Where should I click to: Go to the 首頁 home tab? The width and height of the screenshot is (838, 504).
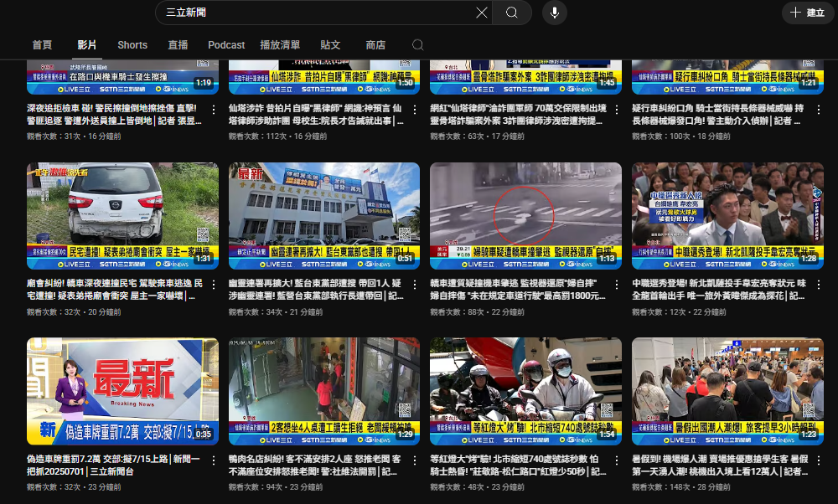coord(42,45)
